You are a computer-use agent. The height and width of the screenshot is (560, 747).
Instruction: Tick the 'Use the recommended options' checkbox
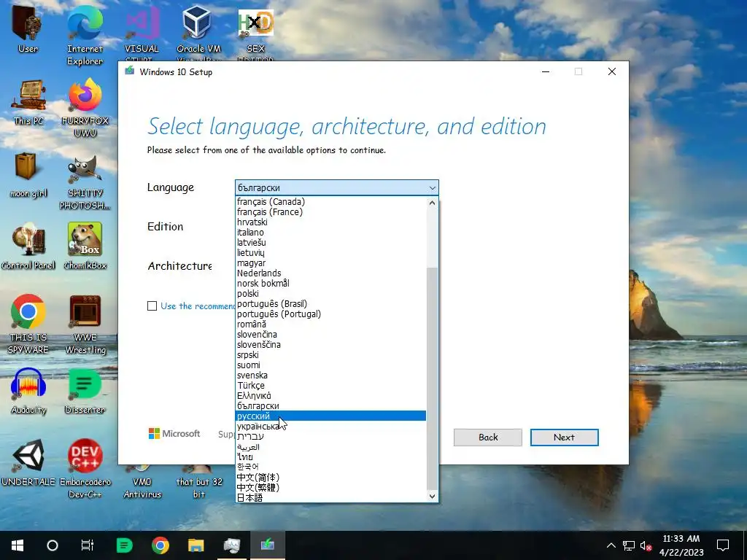pos(152,306)
